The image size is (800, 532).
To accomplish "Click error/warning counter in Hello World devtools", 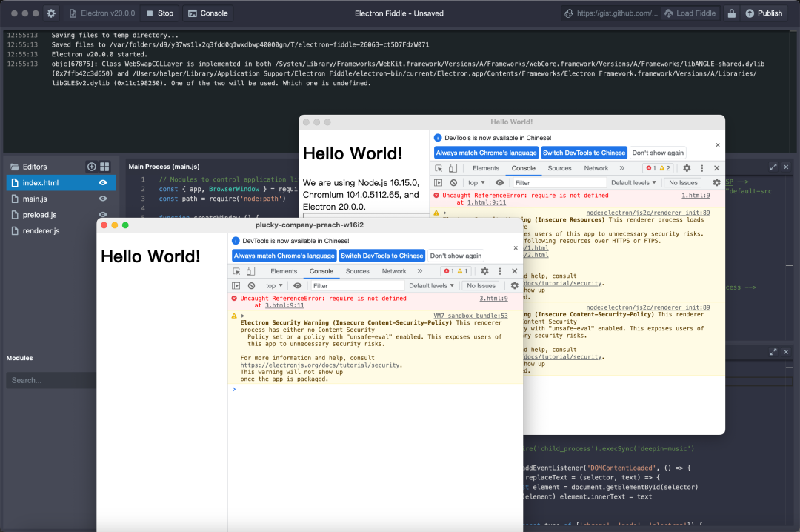I will pos(659,168).
